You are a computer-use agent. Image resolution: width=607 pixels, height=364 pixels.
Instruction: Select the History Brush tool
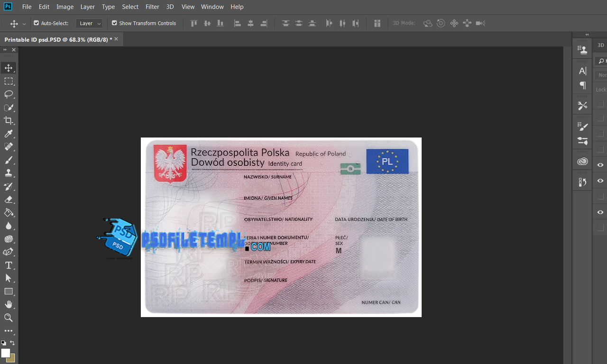(x=9, y=186)
